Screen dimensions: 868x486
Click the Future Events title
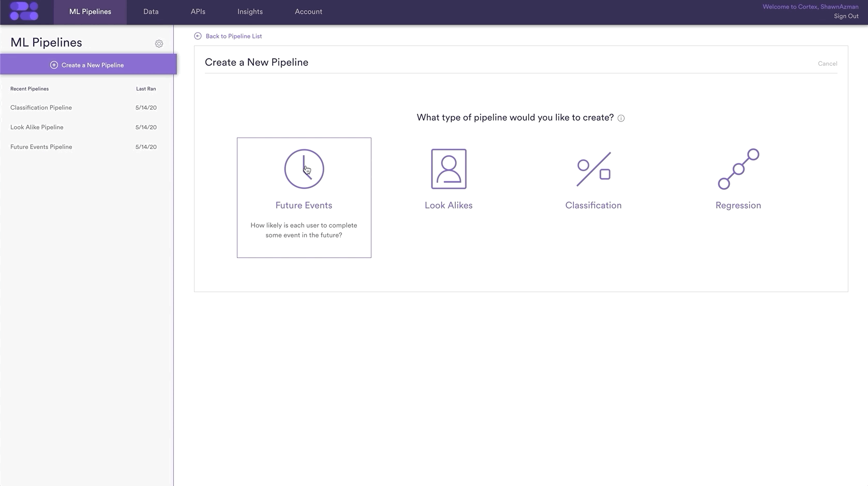(x=304, y=205)
